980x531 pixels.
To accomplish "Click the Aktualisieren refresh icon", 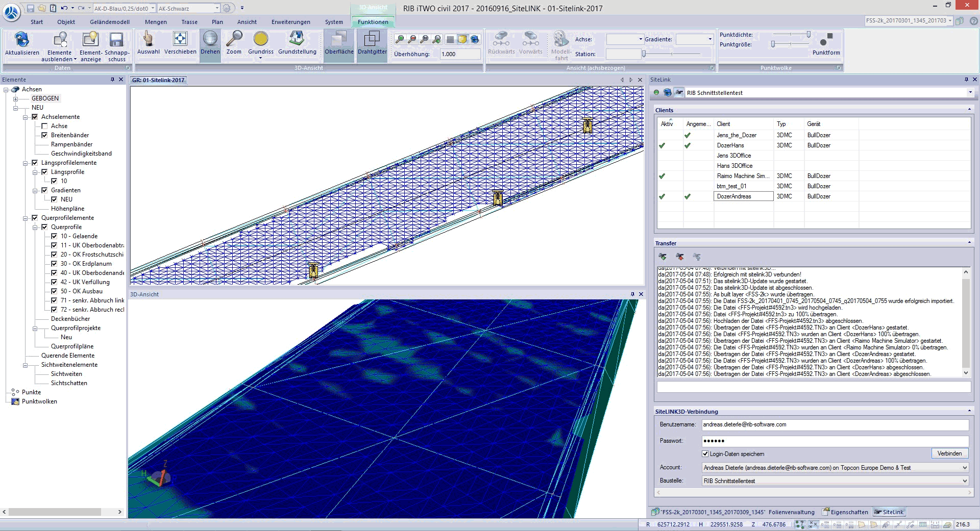I will click(x=22, y=40).
